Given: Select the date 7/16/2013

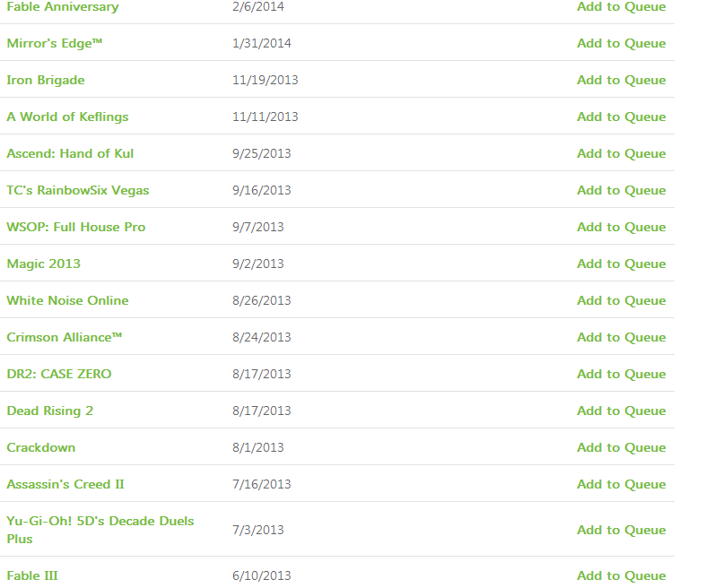Looking at the screenshot, I should (x=262, y=484).
